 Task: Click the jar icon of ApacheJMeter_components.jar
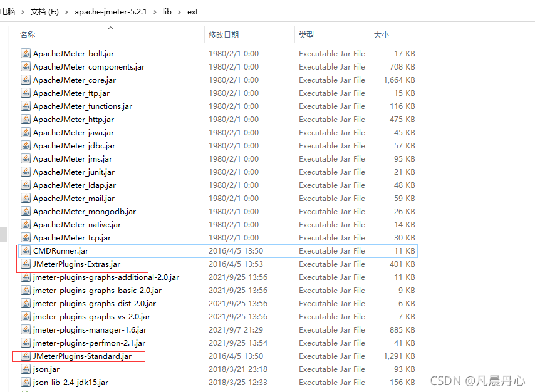pos(26,66)
